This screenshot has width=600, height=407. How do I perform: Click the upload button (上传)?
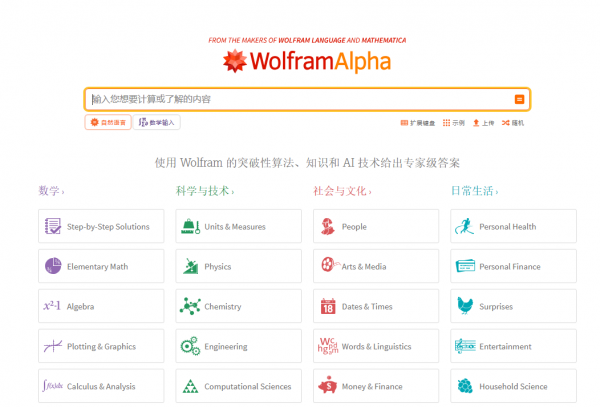point(483,123)
